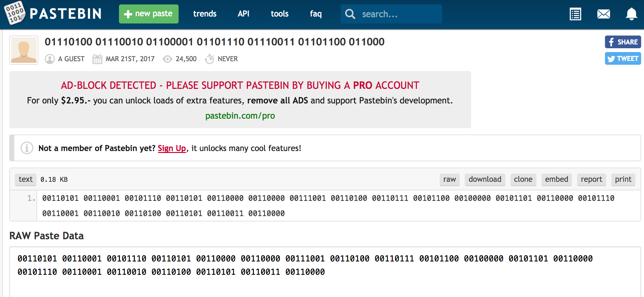Viewport: 644px width, 297px height.
Task: Click the RAW Paste Data heading
Action: [x=47, y=236]
